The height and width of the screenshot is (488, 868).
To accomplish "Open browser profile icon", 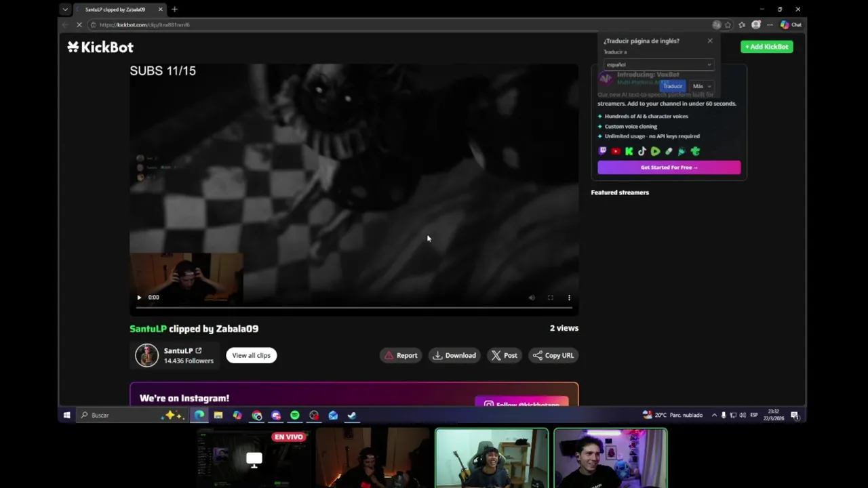I will click(756, 25).
